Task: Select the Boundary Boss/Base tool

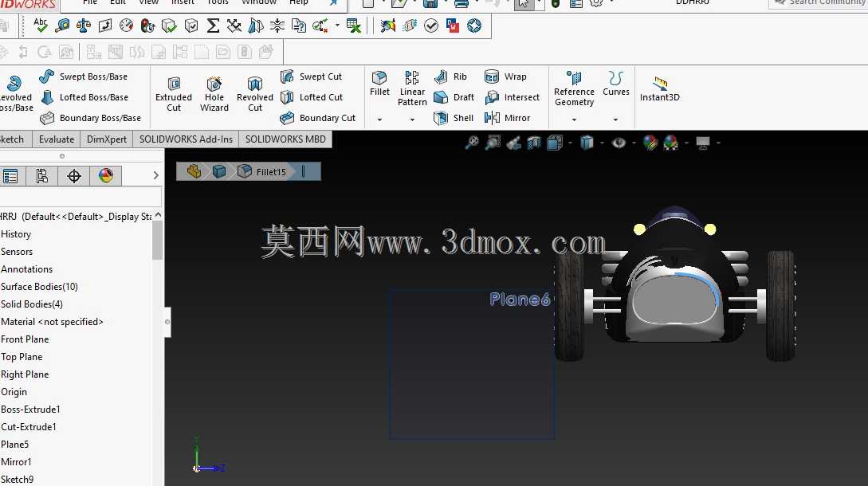Action: point(91,118)
